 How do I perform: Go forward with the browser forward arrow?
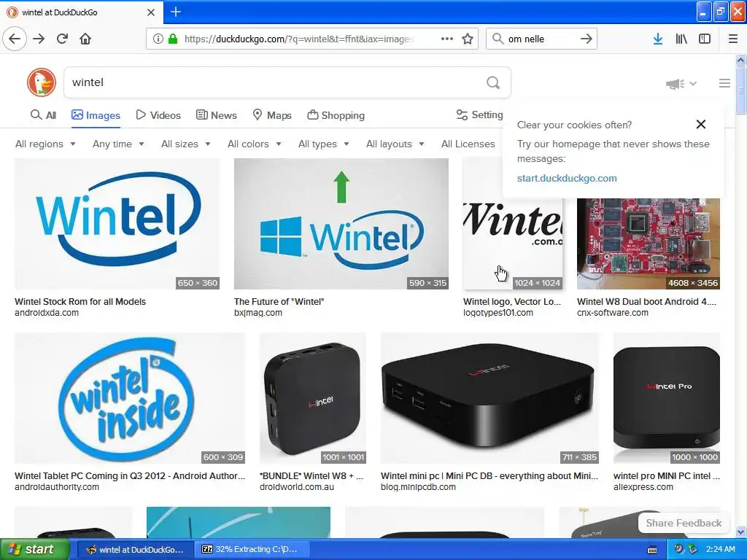coord(39,39)
